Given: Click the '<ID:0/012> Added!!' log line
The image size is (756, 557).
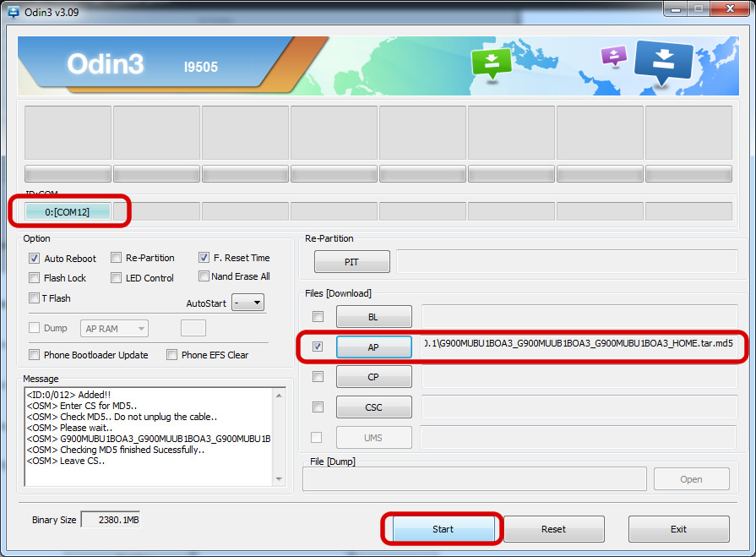Looking at the screenshot, I should coord(68,395).
